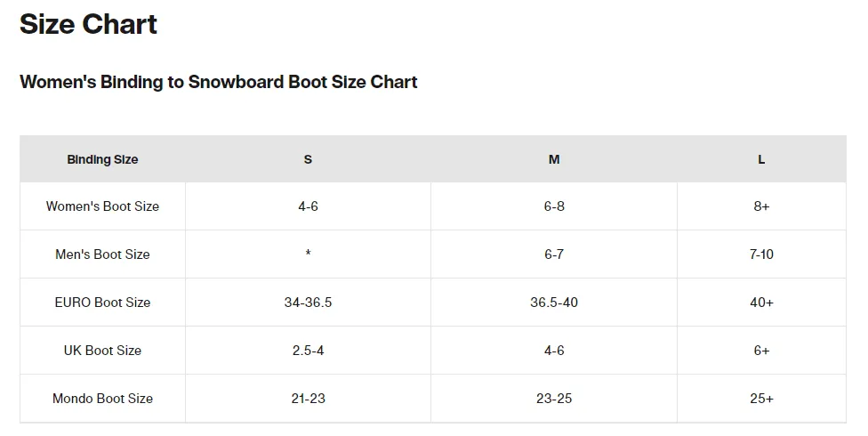
Task: Click the Women's Boot Size row label
Action: [102, 206]
